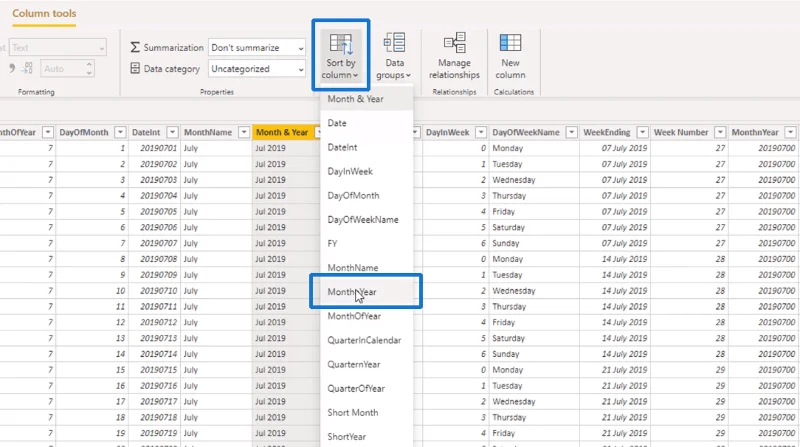Image resolution: width=800 pixels, height=447 pixels.
Task: Select the Month & Year column header
Action: [x=282, y=132]
